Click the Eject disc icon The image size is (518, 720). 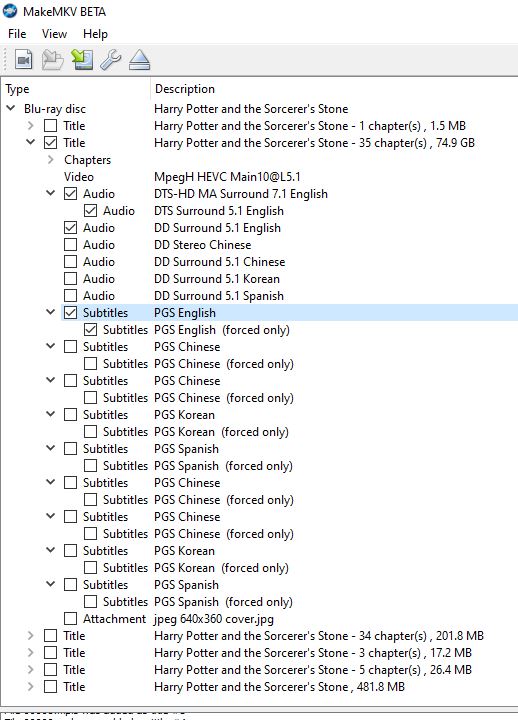pos(139,60)
